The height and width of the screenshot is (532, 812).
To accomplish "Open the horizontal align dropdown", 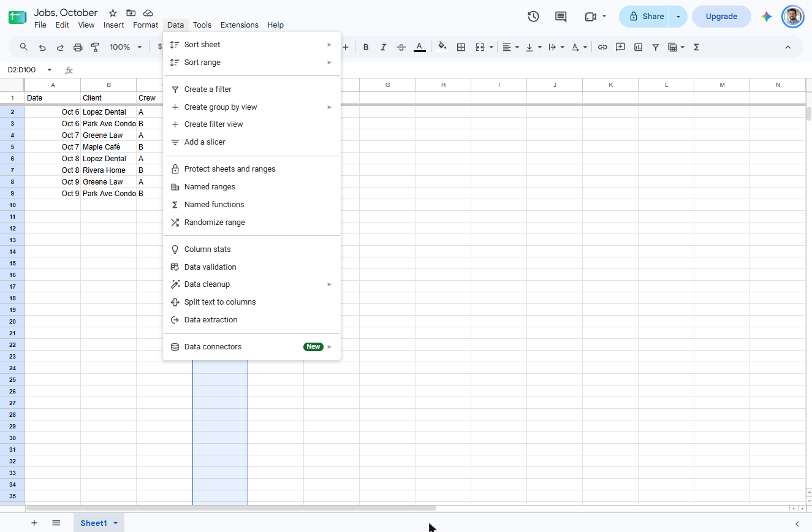I will point(511,47).
